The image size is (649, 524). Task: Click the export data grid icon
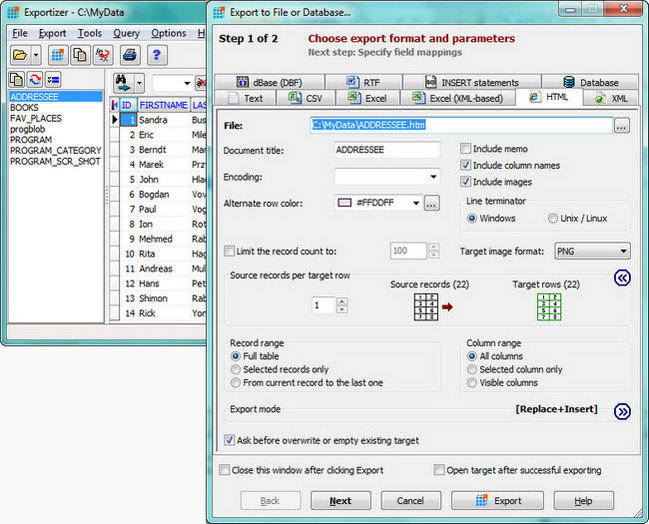[58, 54]
